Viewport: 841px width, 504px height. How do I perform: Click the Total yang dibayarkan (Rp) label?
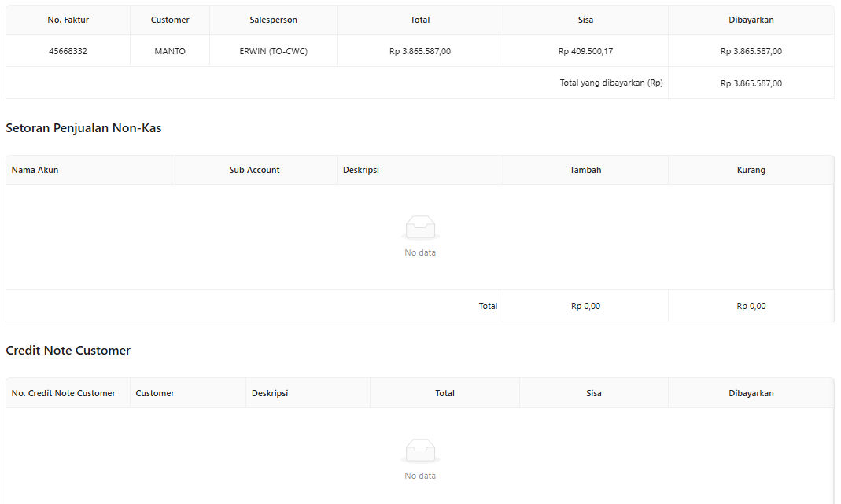(611, 83)
